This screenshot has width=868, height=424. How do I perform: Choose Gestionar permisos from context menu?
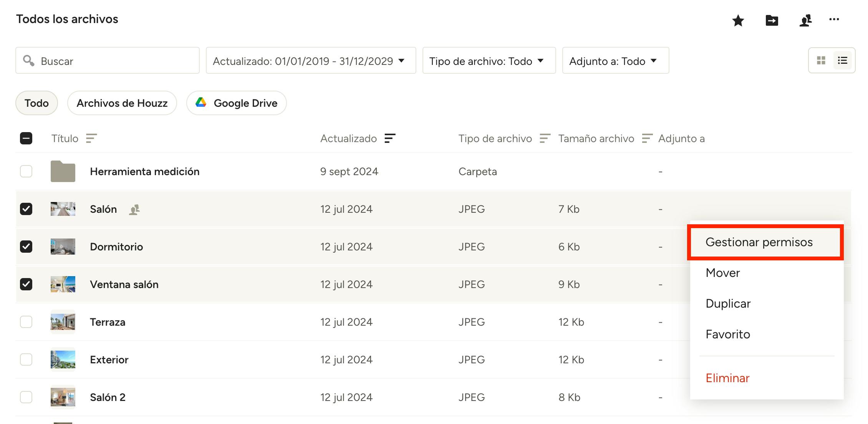click(x=759, y=242)
